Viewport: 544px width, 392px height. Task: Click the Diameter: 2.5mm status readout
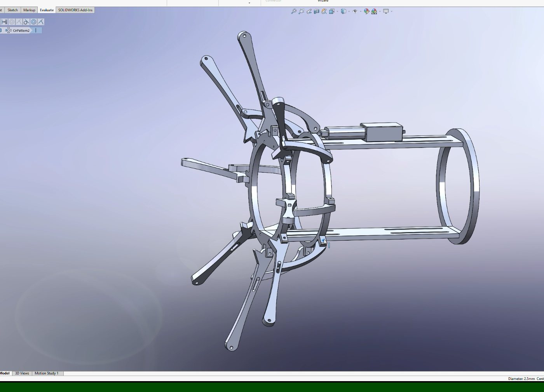pos(521,379)
